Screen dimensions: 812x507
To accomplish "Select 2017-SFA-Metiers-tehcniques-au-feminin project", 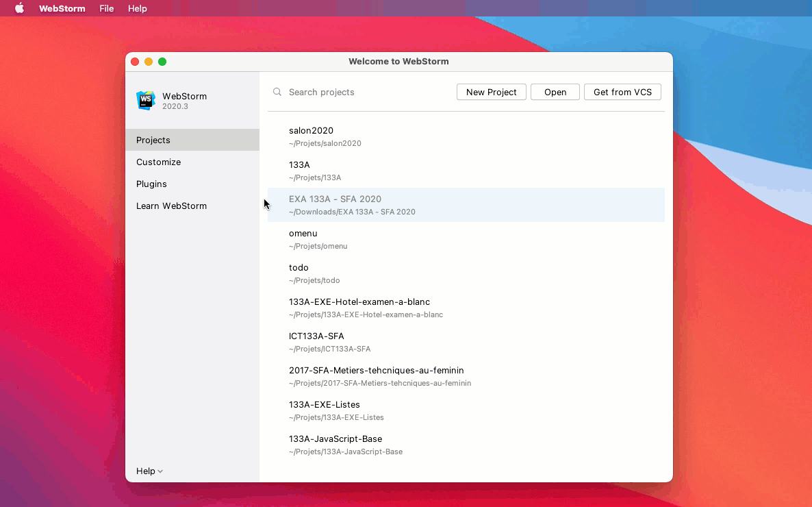I will click(x=466, y=376).
